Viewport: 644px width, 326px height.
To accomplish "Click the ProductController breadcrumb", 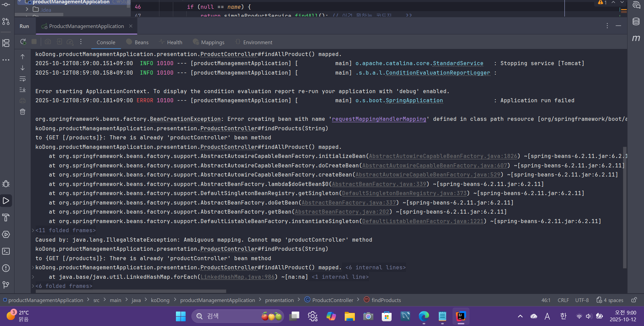I will coord(329,300).
